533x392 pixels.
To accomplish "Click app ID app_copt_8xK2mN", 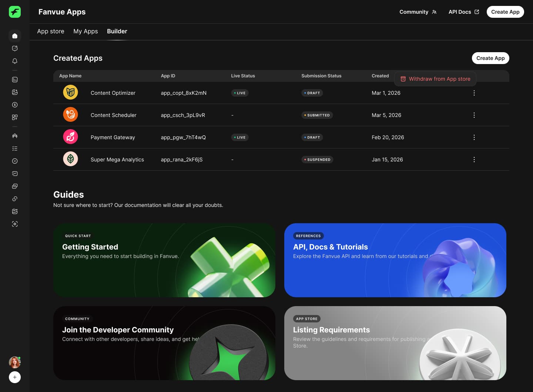I will click(x=184, y=93).
